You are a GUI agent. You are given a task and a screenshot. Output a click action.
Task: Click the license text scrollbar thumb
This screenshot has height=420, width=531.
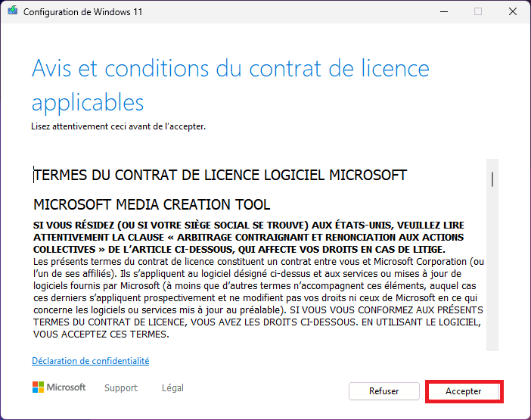(x=492, y=179)
